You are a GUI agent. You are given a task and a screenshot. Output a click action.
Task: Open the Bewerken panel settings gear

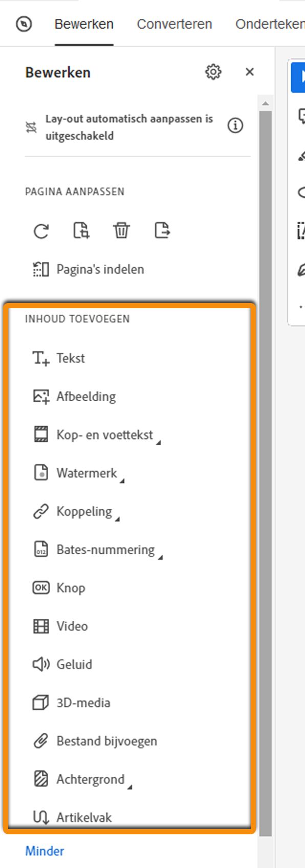[x=213, y=72]
